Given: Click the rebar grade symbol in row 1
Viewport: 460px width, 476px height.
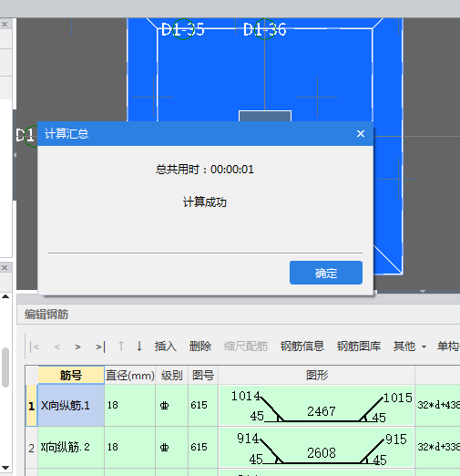Looking at the screenshot, I should [164, 406].
